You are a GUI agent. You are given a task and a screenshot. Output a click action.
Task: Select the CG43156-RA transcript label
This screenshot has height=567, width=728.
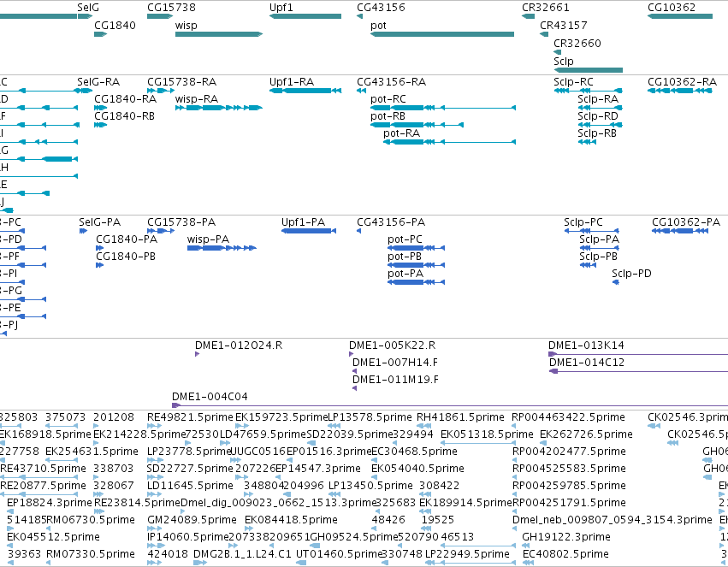(392, 81)
